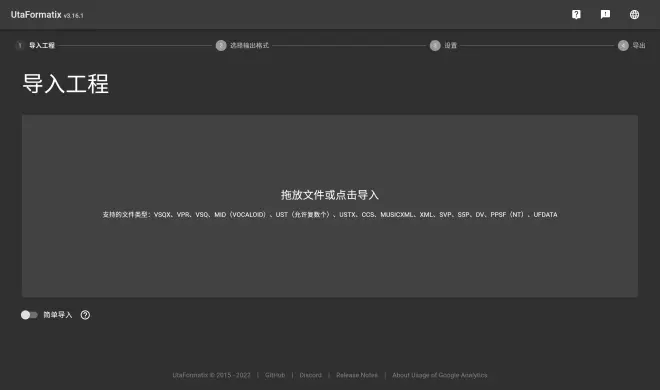Select step 1 导入工程 in stepper
Image resolution: width=660 pixels, height=390 pixels.
tap(35, 45)
